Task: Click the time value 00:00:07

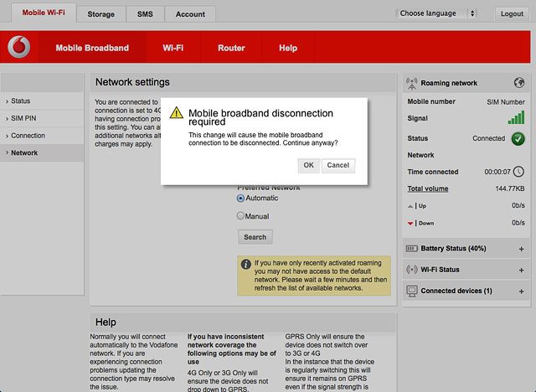Action: point(497,172)
